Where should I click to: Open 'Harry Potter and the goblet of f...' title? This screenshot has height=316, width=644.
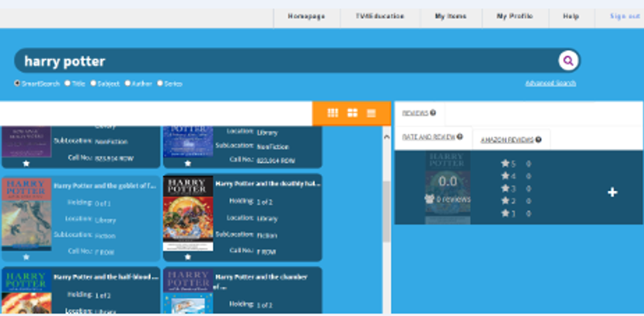106,186
